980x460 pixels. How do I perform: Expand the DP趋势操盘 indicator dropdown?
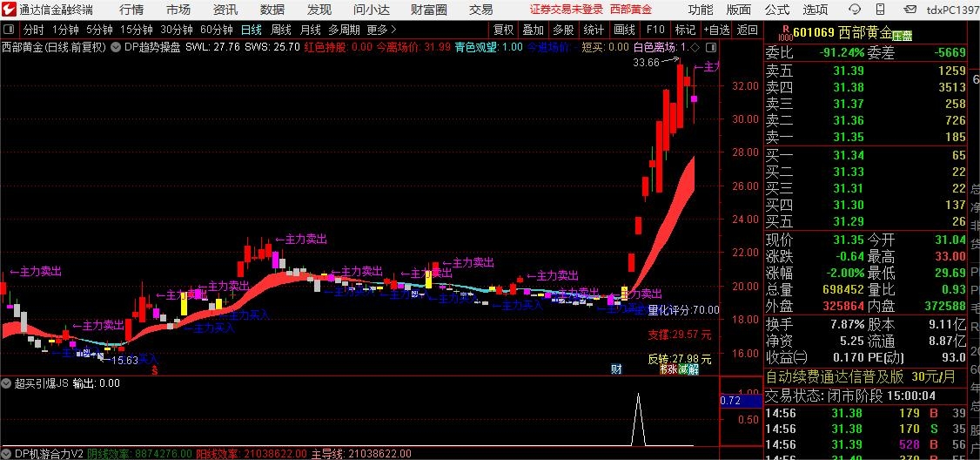(x=117, y=47)
